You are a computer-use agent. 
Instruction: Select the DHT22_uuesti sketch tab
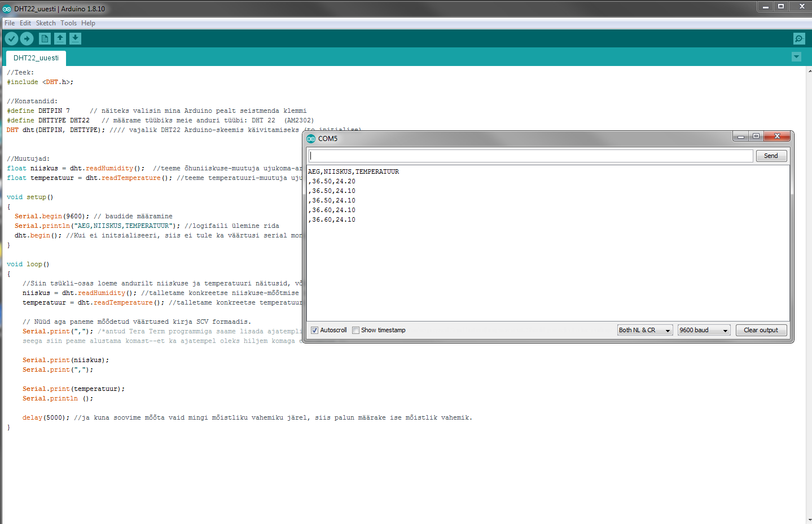coord(36,58)
